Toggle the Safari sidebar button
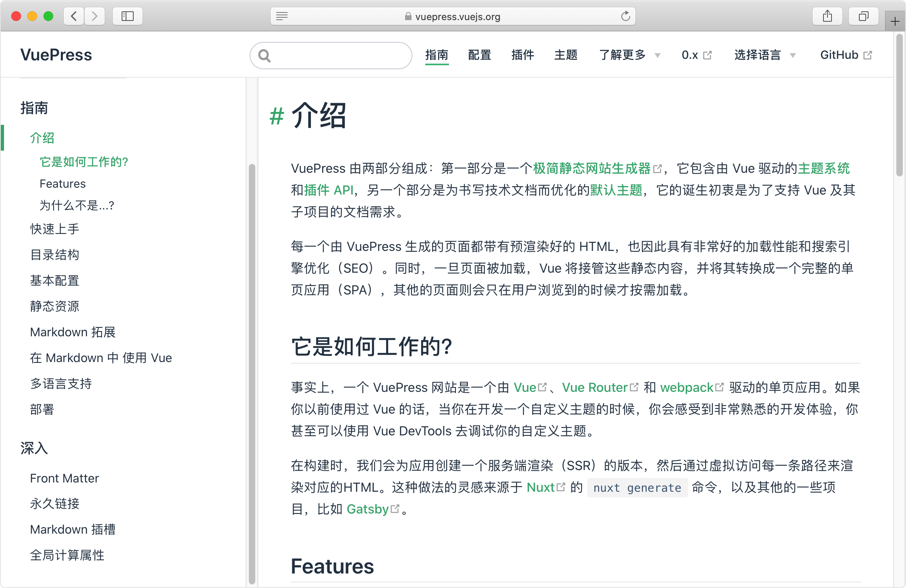 click(x=128, y=16)
